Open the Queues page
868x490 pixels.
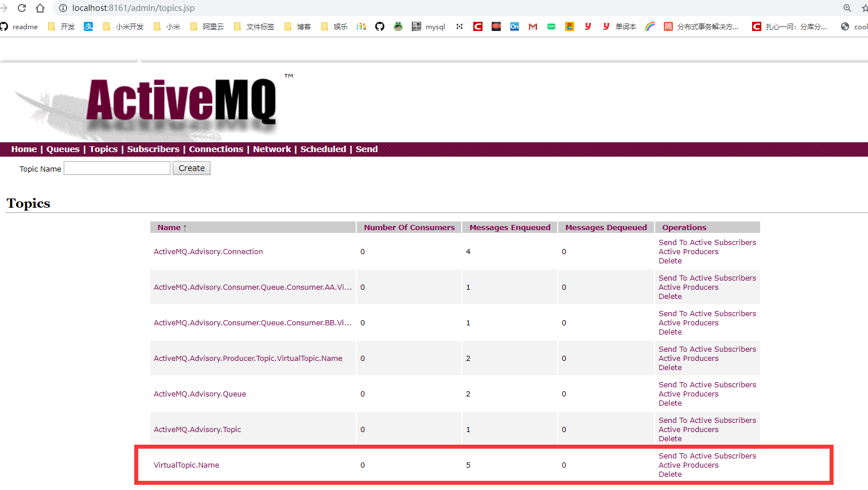click(63, 149)
